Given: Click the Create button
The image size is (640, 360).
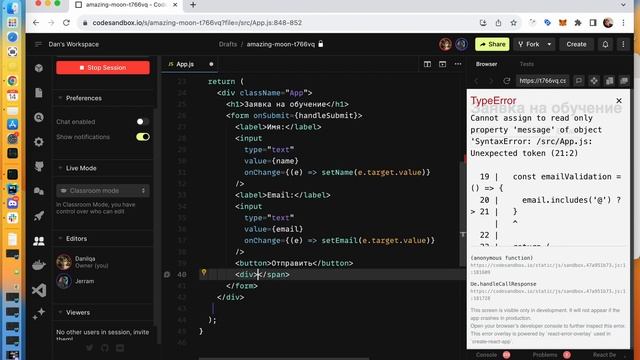Looking at the screenshot, I should (x=576, y=44).
